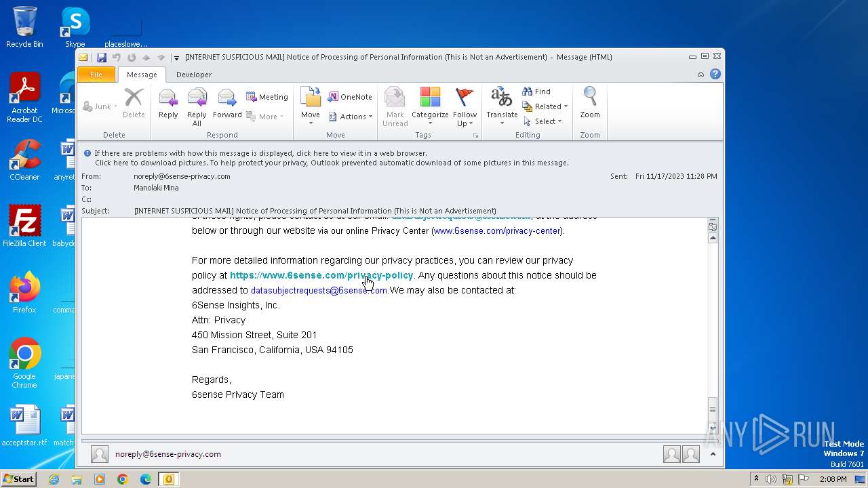Click Find in Editing group

[x=536, y=91]
